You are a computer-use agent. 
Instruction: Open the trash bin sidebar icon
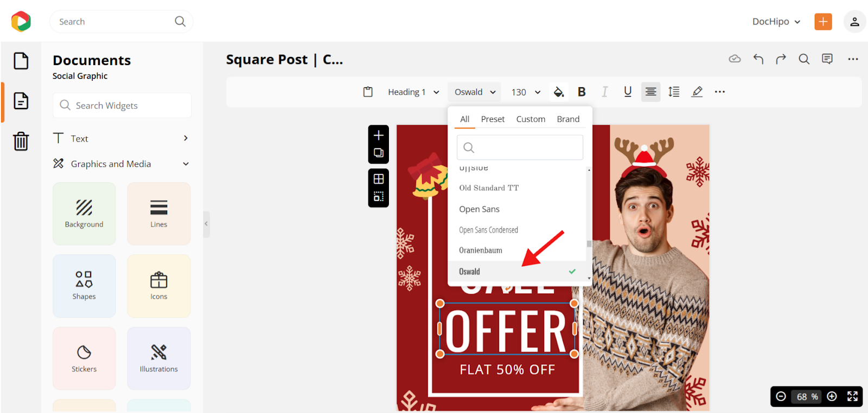[21, 141]
